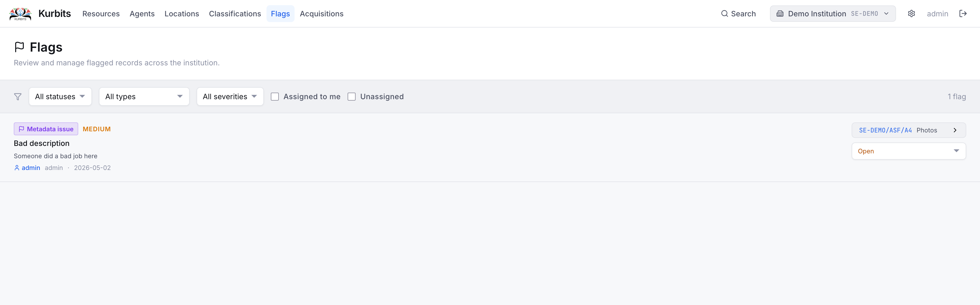Viewport: 980px width, 305px height.
Task: Click the logout arrow icon
Action: point(963,14)
